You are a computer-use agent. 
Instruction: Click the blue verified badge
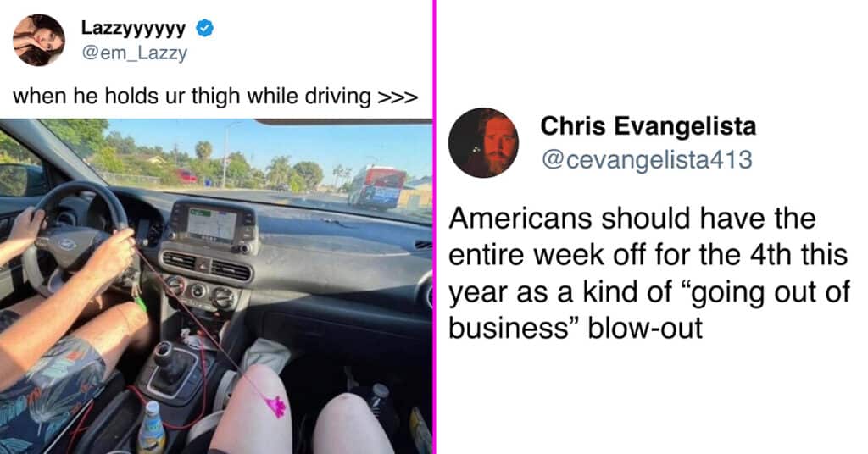205,28
